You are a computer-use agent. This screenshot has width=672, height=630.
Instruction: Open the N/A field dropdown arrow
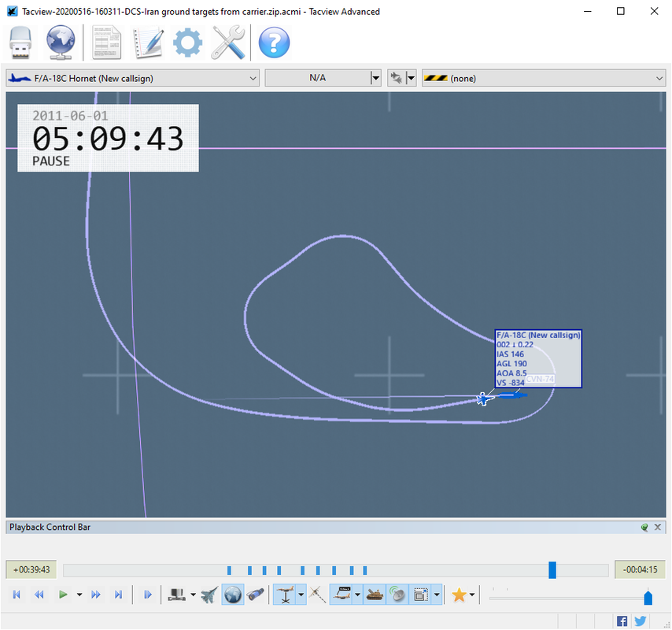(x=376, y=78)
